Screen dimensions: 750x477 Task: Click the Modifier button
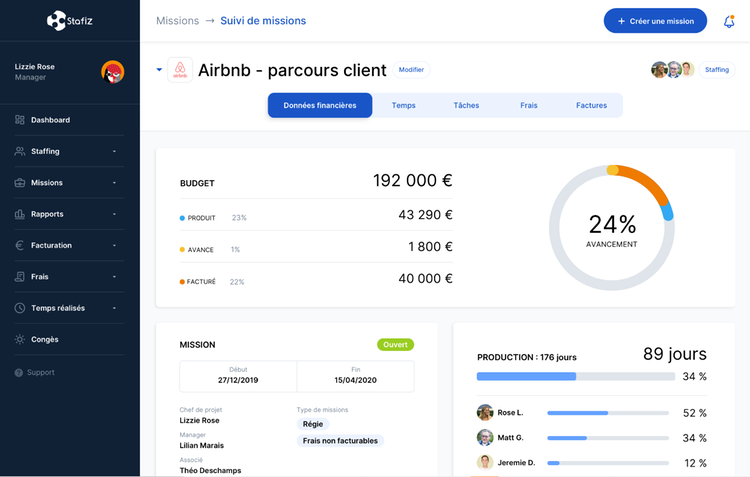click(x=411, y=70)
